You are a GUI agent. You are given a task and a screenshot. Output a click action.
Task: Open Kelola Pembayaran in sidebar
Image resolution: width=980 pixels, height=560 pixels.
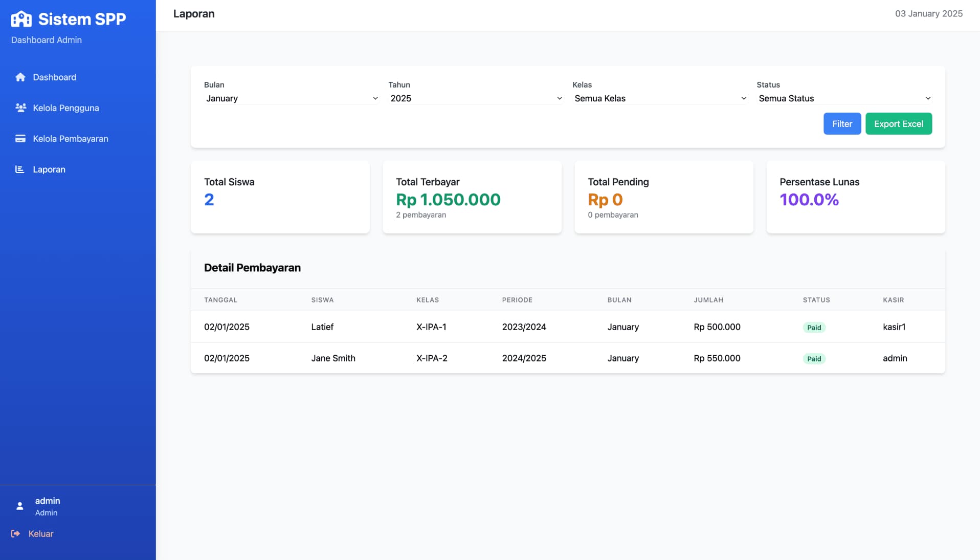78,139
